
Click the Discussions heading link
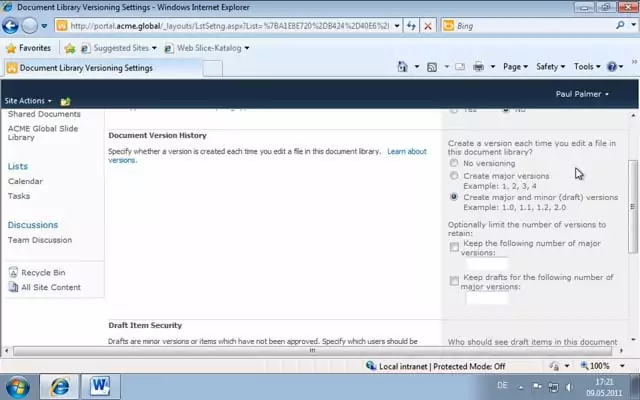(x=33, y=225)
